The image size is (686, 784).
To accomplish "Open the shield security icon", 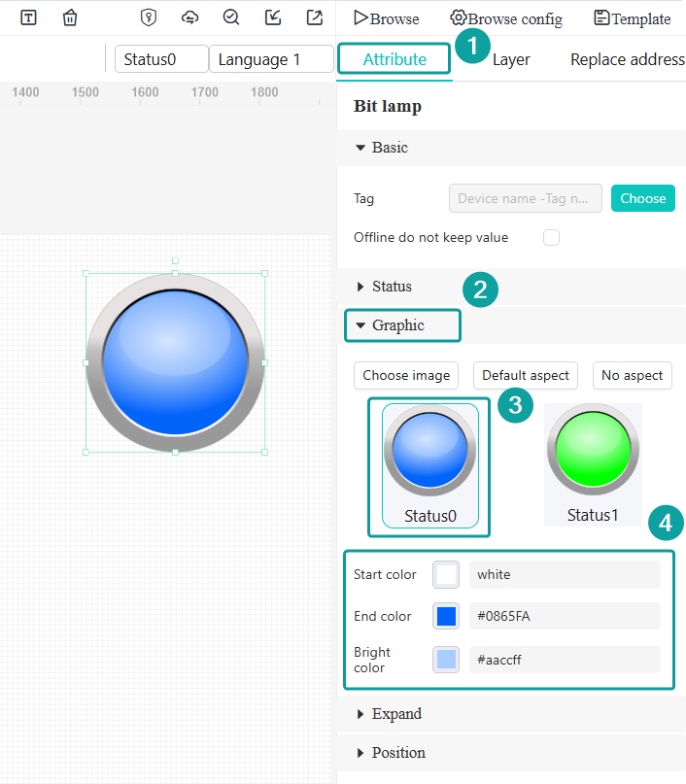I will coord(148,17).
